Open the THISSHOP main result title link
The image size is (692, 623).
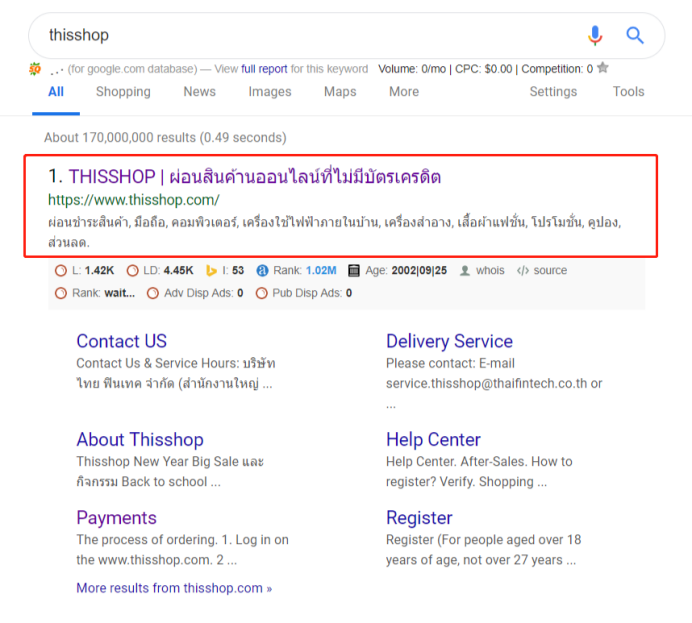pos(255,177)
